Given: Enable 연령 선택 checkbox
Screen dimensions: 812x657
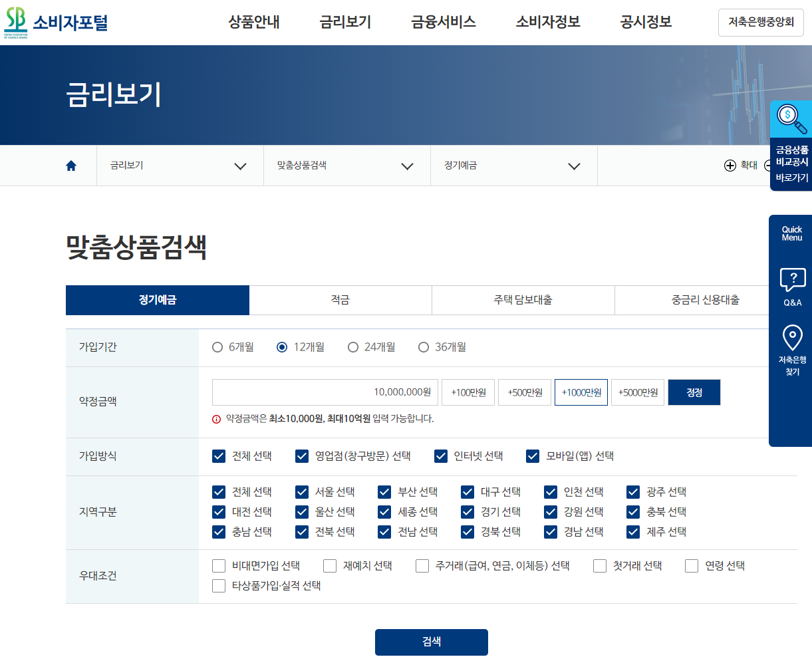Looking at the screenshot, I should 692,566.
